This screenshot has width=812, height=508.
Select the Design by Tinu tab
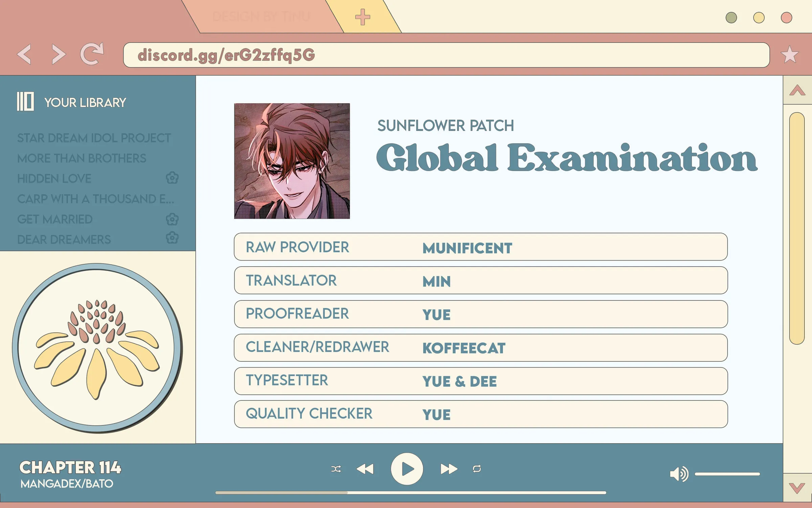click(262, 17)
